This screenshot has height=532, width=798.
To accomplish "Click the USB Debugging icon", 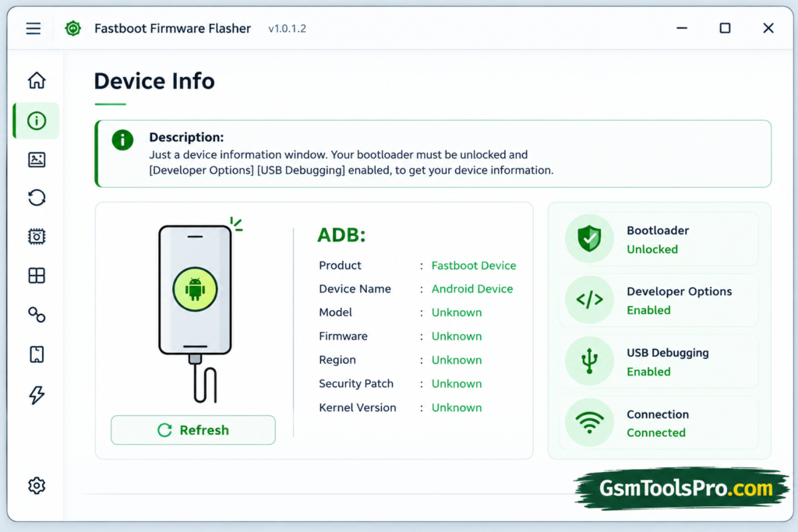I will (x=589, y=361).
